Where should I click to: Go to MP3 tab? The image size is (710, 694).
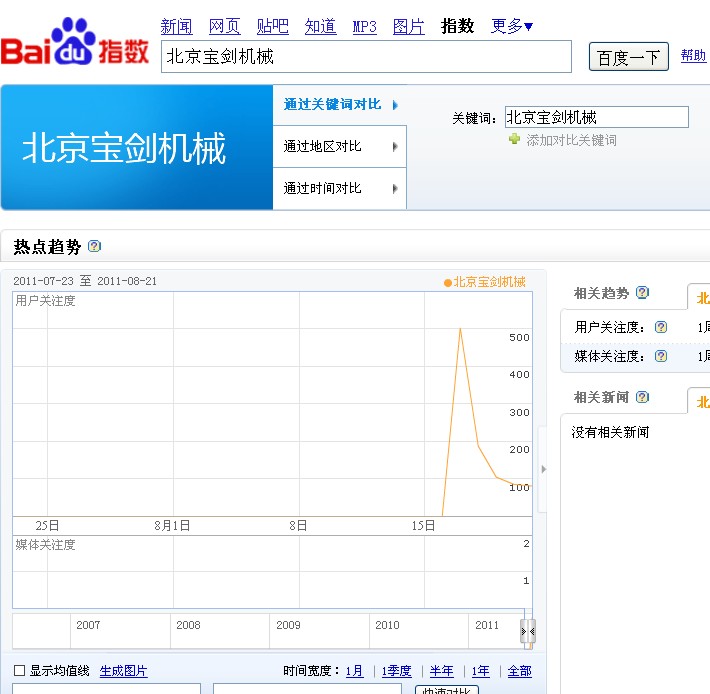pos(365,27)
